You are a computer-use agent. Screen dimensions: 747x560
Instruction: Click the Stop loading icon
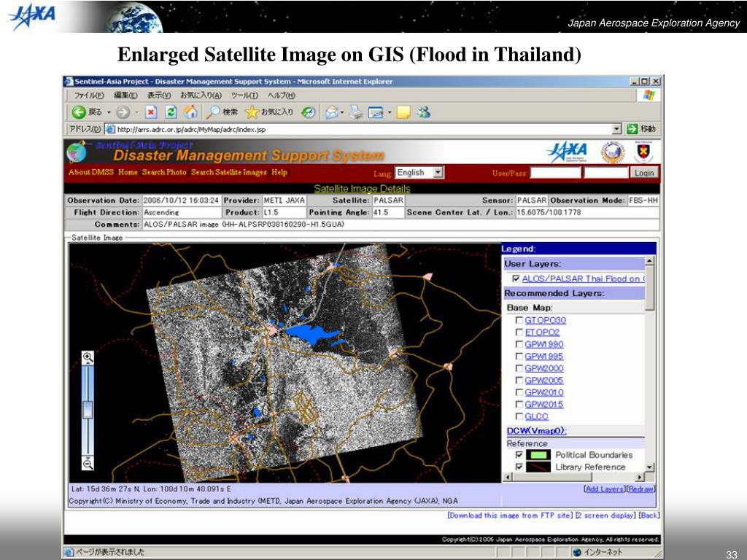(151, 112)
